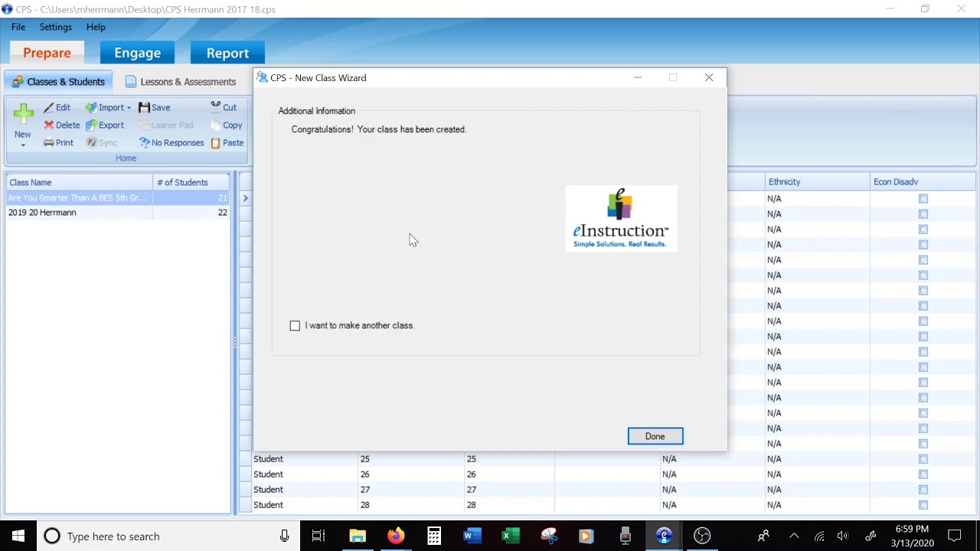Image resolution: width=980 pixels, height=551 pixels.
Task: Select the Prepare tab
Action: [x=47, y=53]
